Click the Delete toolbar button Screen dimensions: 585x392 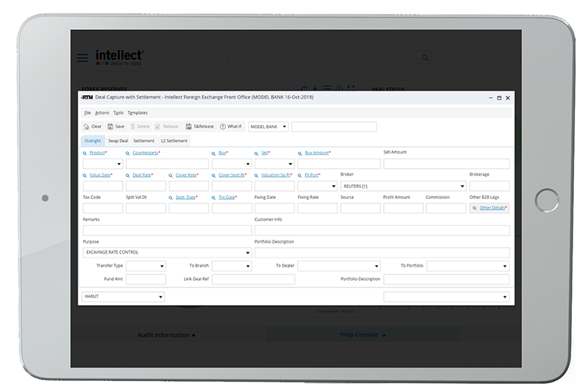click(x=140, y=127)
